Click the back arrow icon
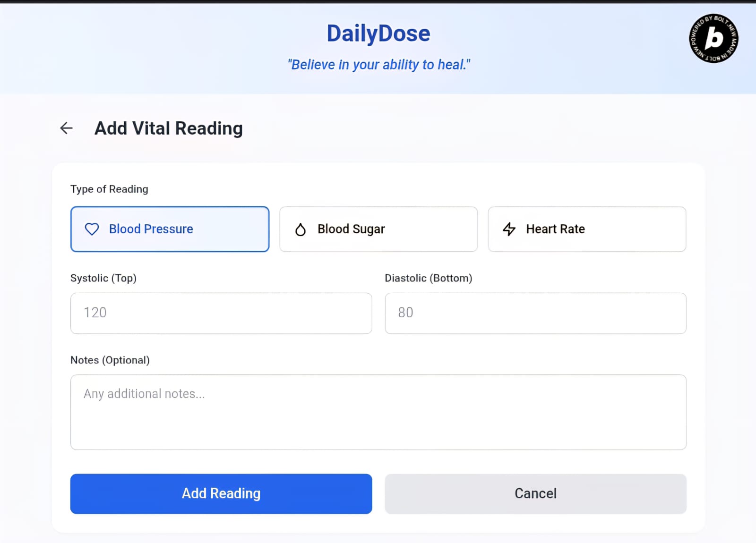756x543 pixels. click(67, 128)
